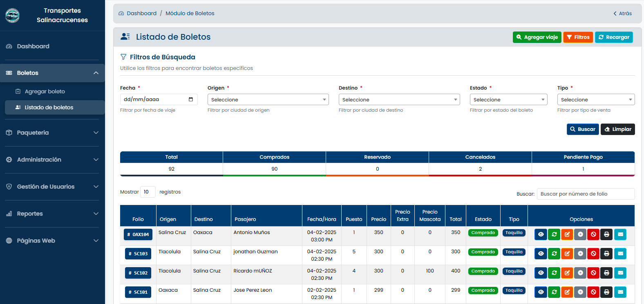
Task: Expand the Paqueteria sidebar menu
Action: pos(52,133)
